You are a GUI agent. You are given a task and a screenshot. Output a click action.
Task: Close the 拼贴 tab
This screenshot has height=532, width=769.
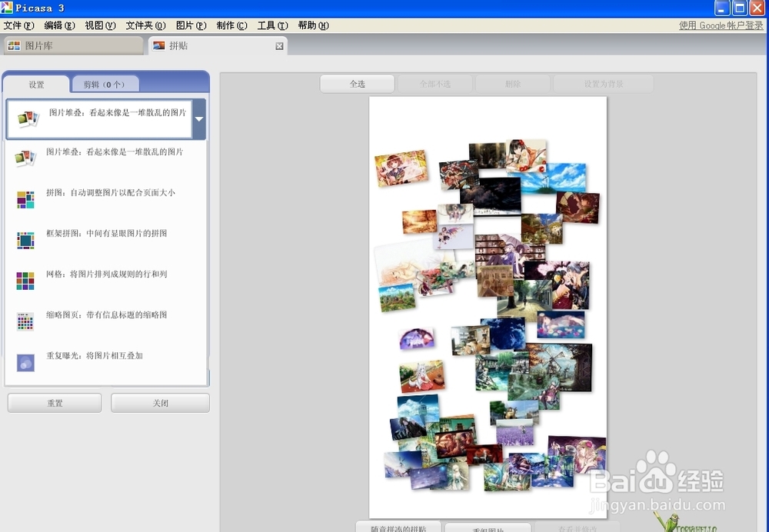(x=279, y=46)
